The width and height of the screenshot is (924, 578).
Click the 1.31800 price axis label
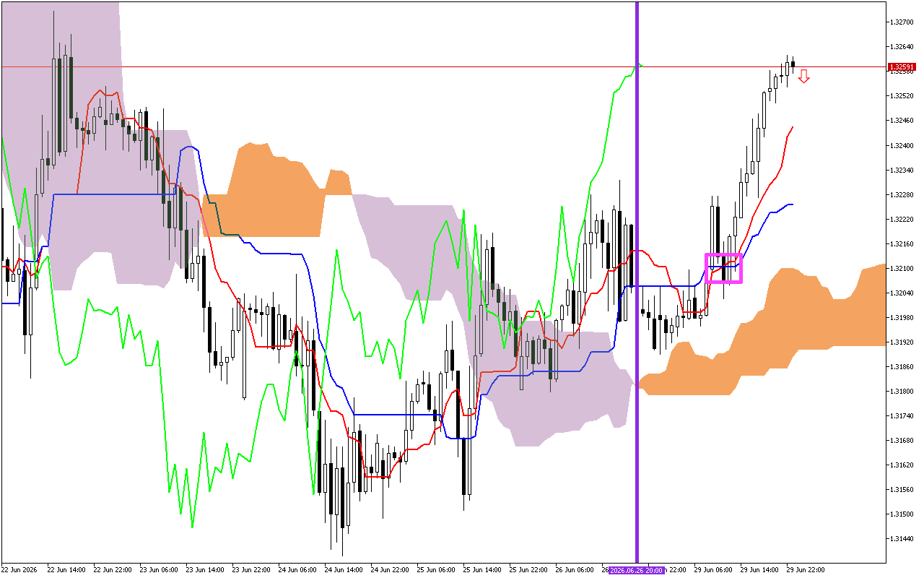coord(901,392)
